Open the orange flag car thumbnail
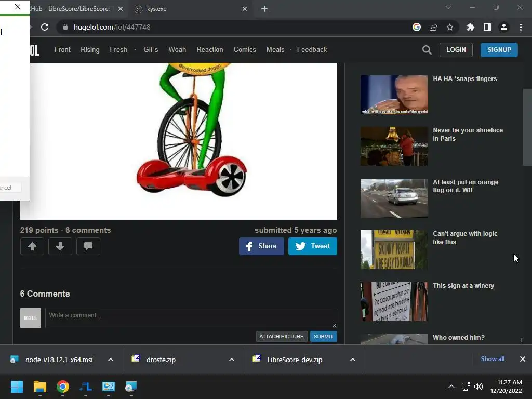This screenshot has height=399, width=532. click(394, 198)
